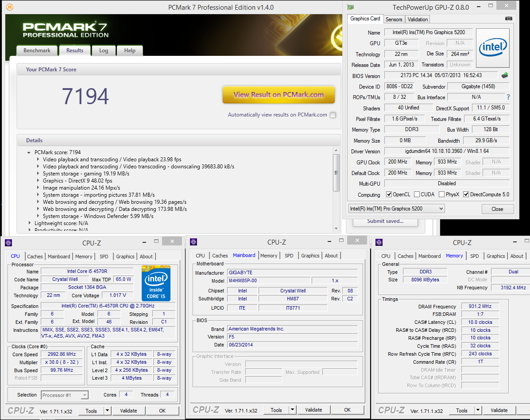Screen dimensions: 530x420
Task: Click the Intel logo in GPU-Z
Action: [x=492, y=48]
